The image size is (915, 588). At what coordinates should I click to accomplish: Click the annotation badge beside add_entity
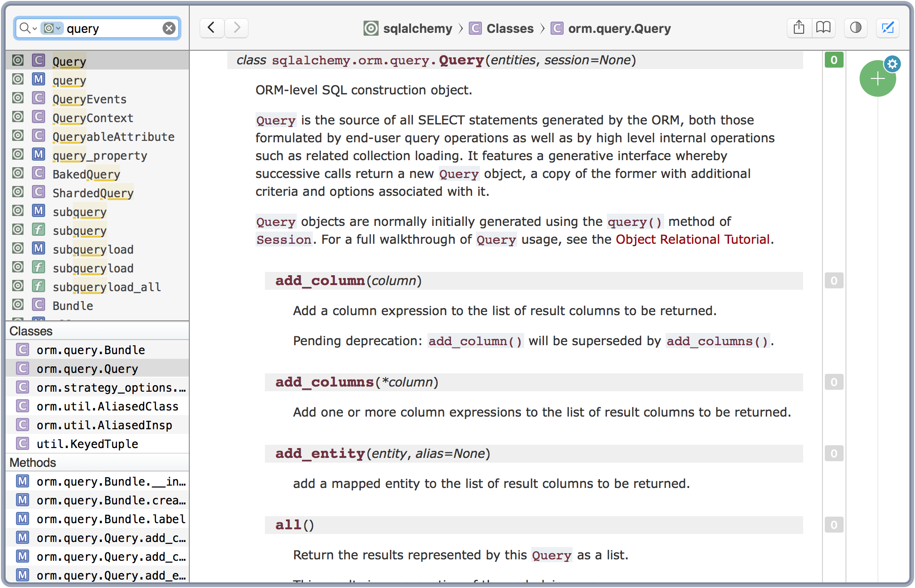pyautogui.click(x=834, y=453)
